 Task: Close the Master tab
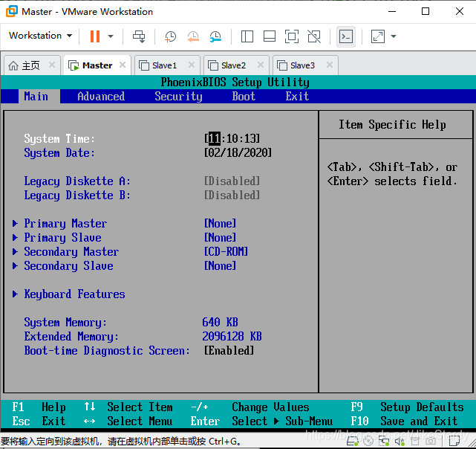coord(123,65)
